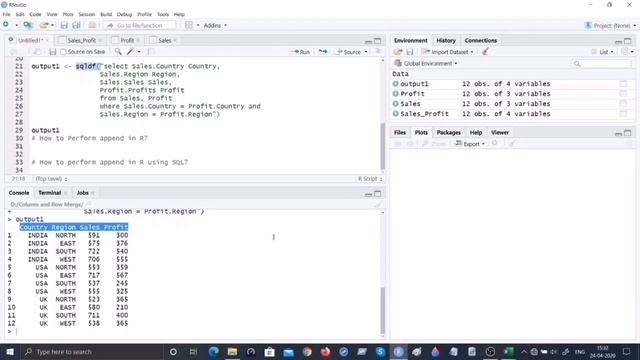Click the Run button in editor toolbar
640x360 pixels.
click(300, 52)
